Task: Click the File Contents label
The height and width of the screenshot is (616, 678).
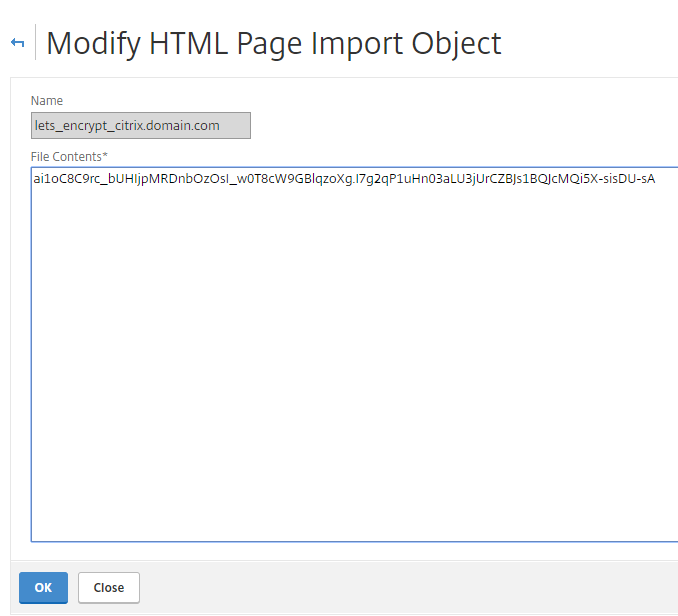Action: 66,156
